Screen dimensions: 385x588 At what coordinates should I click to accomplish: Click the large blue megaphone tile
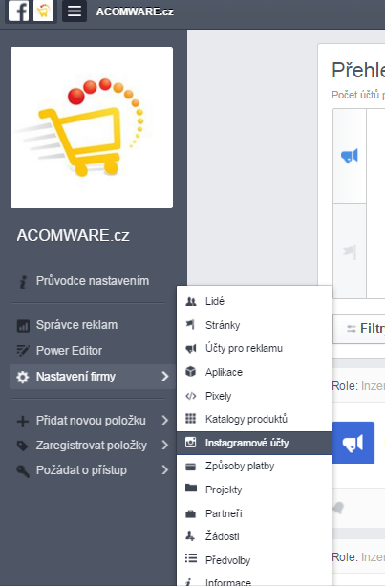[x=353, y=443]
